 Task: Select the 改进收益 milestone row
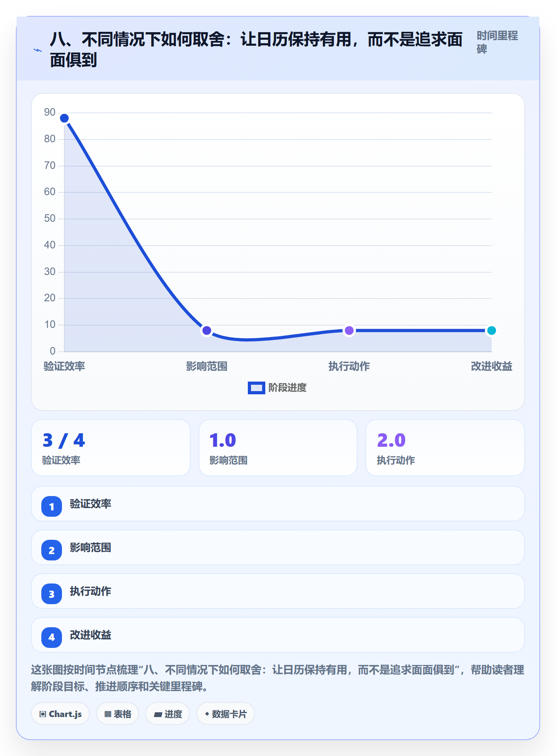(x=278, y=635)
